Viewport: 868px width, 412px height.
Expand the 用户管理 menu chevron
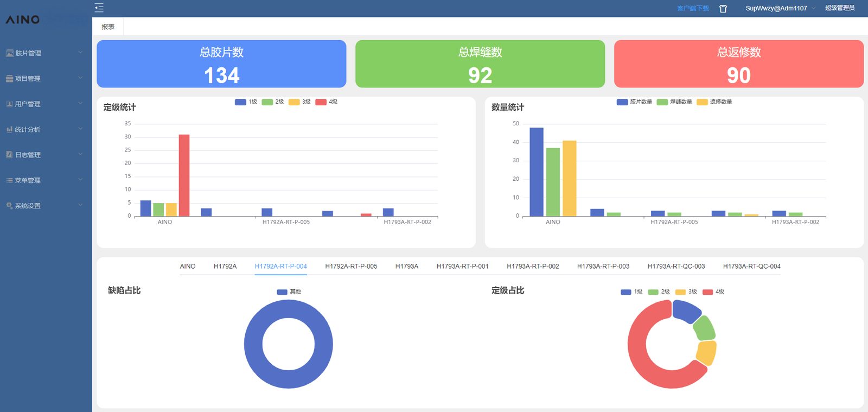(x=80, y=104)
